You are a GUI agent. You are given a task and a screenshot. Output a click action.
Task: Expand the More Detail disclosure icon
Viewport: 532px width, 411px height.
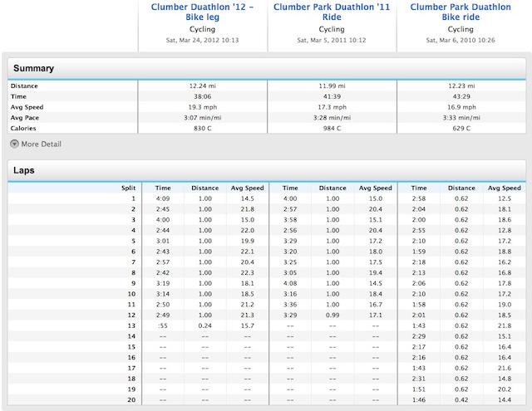pos(14,144)
